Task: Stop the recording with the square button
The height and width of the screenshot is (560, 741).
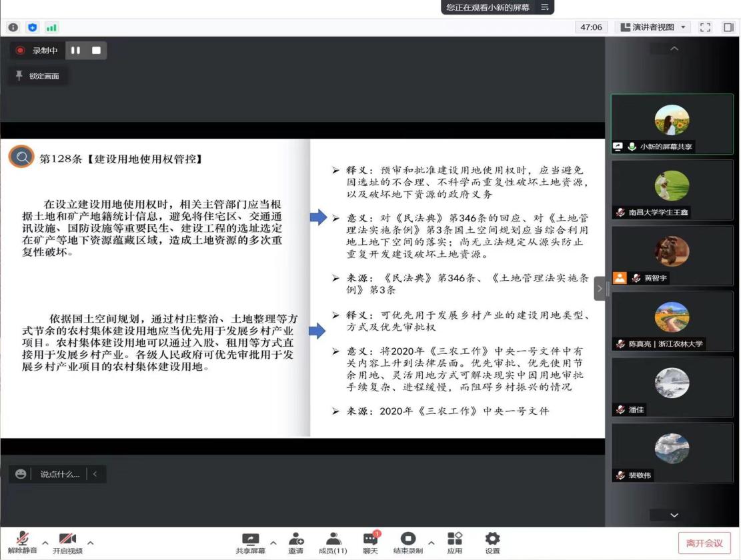Action: pos(96,51)
